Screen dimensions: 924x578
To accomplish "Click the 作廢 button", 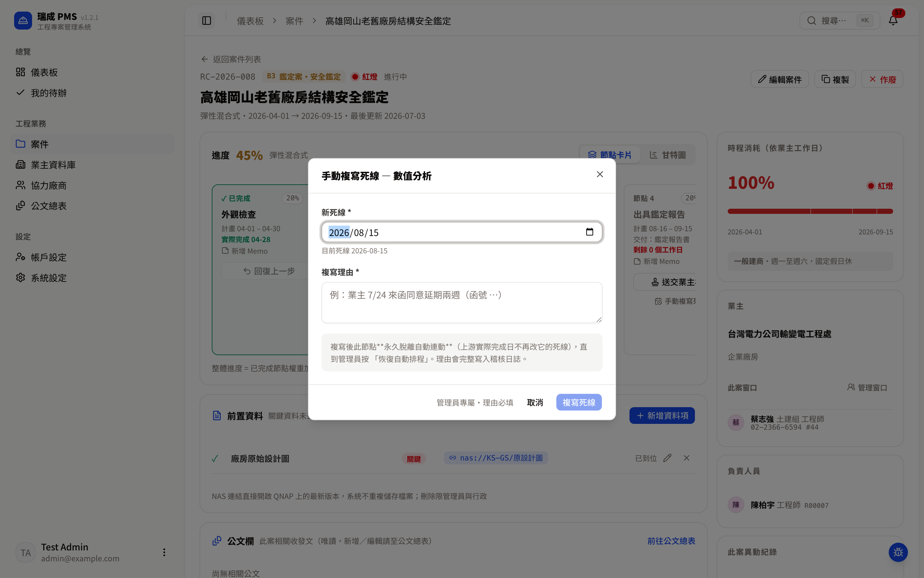I will point(882,79).
